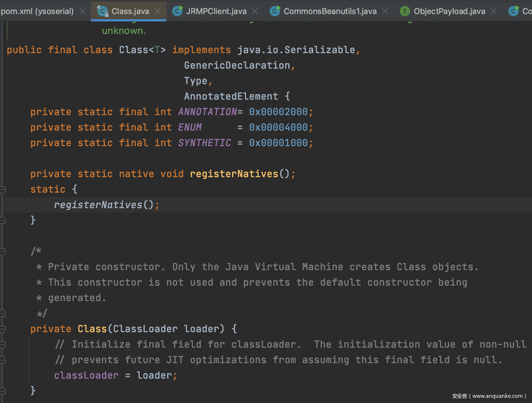Close the pom.xml (ysoserial) tab
Viewport: 532px width, 403px height.
(x=83, y=11)
